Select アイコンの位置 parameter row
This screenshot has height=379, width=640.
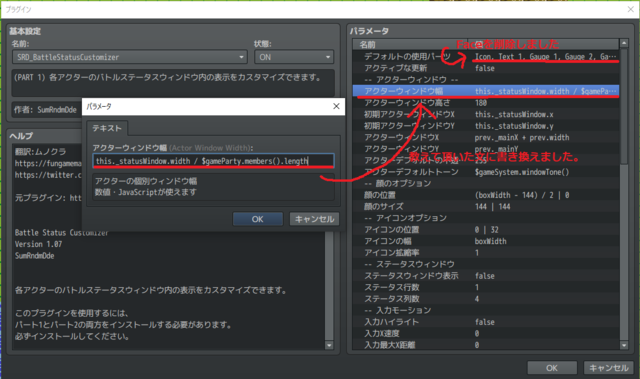click(x=486, y=230)
